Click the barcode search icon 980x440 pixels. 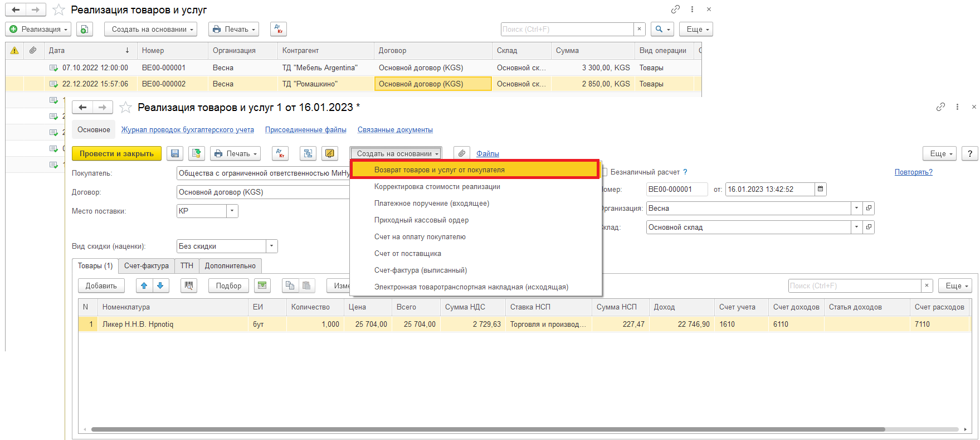click(x=189, y=286)
